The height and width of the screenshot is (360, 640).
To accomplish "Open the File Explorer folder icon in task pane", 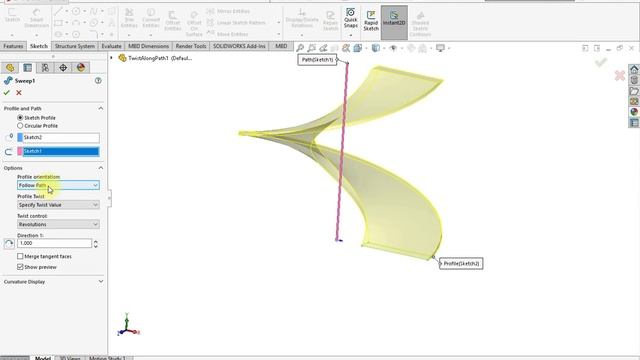I will coord(634,91).
